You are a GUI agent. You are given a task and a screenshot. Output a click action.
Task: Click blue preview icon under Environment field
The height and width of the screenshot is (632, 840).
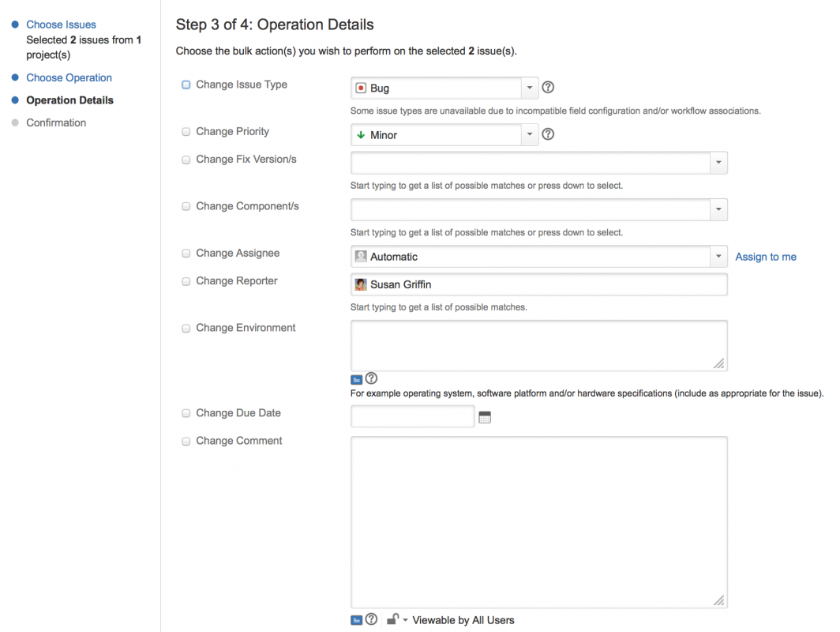click(x=356, y=379)
